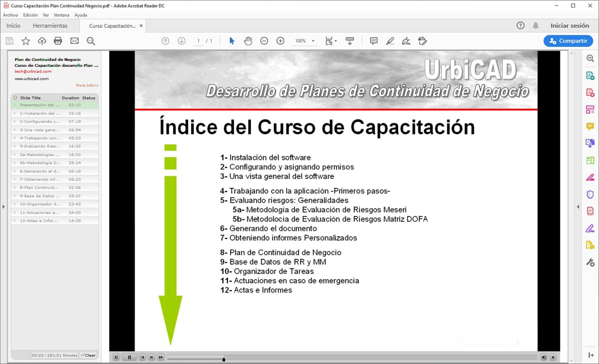The image size is (599, 364).
Task: Open the Organize pages tool in sidebar
Action: [590, 110]
